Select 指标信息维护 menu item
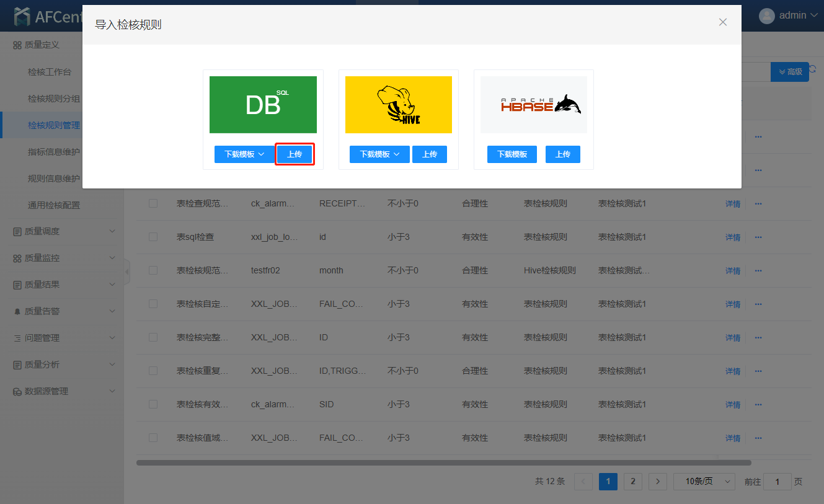The height and width of the screenshot is (504, 824). 54,152
